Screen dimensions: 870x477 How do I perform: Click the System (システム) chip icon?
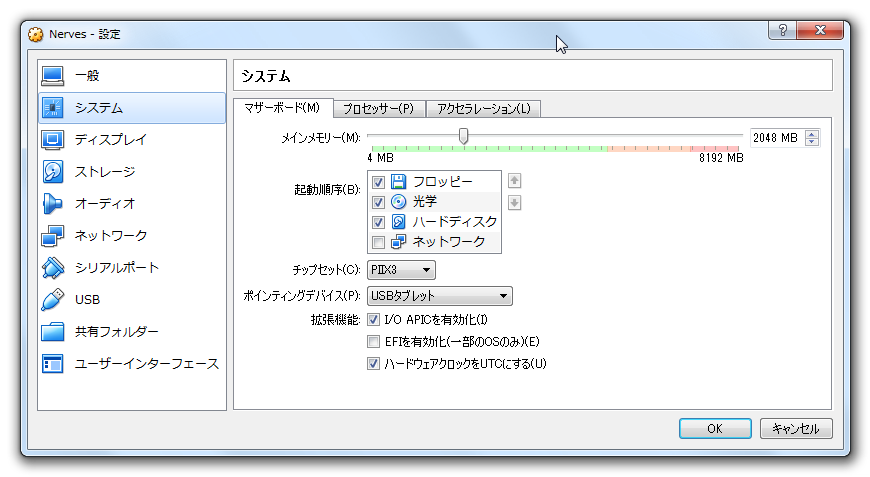point(53,108)
